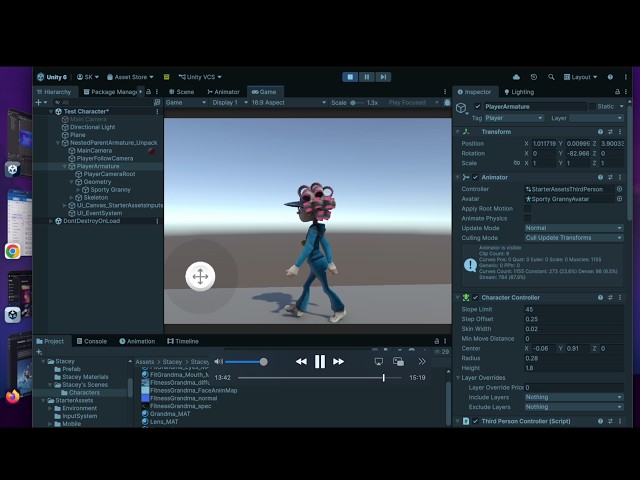
Task: Click the yellow package icon
Action: (x=166, y=77)
